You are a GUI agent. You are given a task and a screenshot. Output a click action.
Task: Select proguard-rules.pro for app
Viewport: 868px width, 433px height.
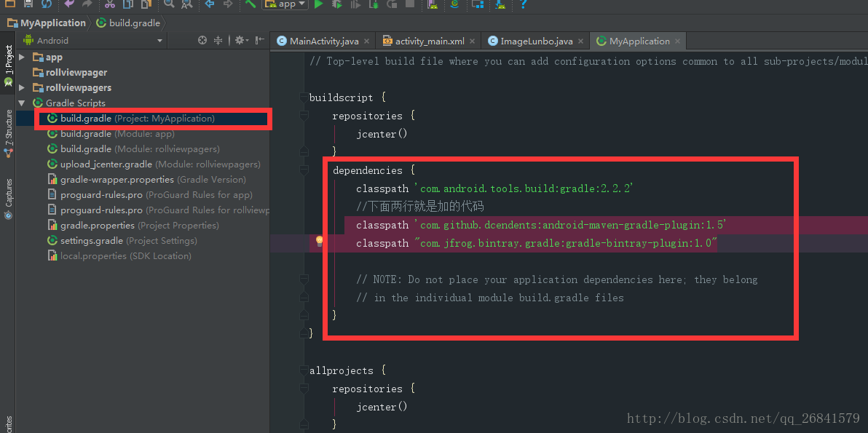(149, 194)
